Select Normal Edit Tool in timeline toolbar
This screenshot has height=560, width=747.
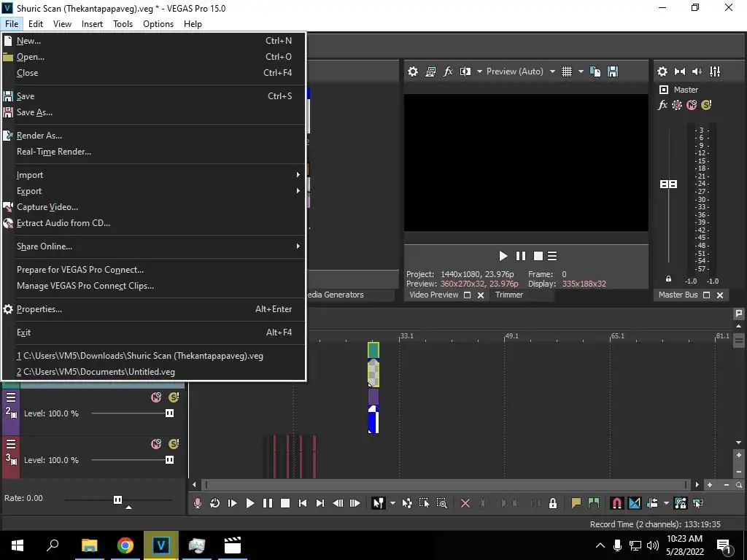pyautogui.click(x=379, y=503)
